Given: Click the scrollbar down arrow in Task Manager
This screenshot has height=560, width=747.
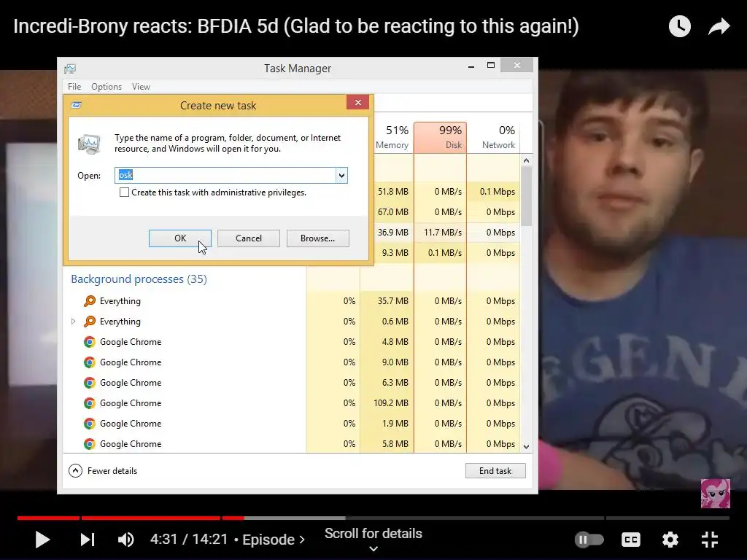Looking at the screenshot, I should coord(526,447).
